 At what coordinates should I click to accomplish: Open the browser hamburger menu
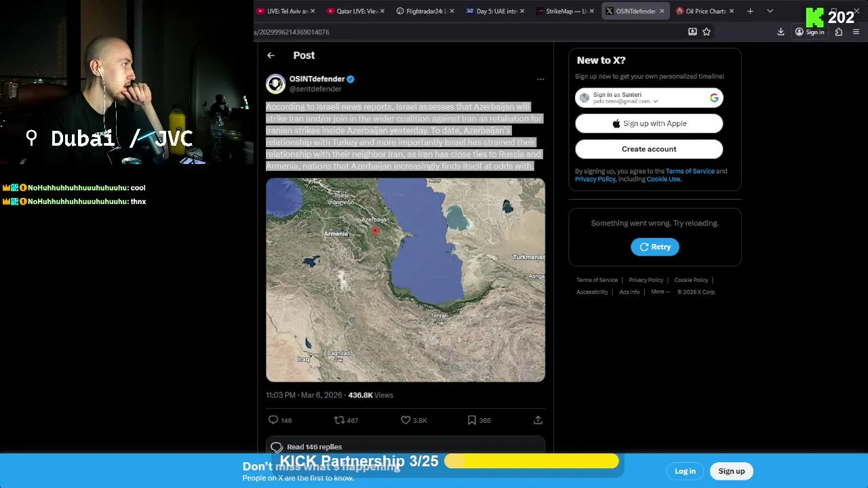(856, 32)
